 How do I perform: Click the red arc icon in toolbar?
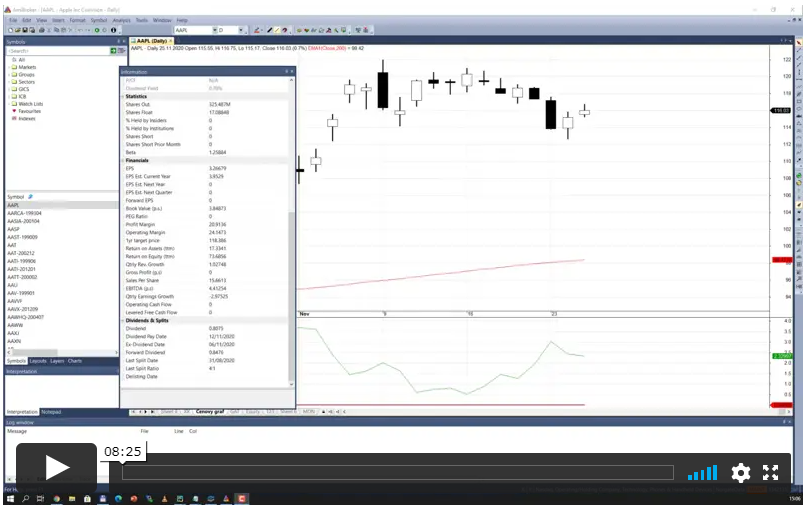284,30
